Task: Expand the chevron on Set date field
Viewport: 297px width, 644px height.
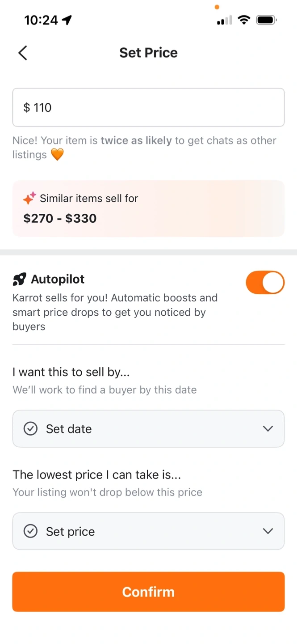Action: (x=268, y=429)
